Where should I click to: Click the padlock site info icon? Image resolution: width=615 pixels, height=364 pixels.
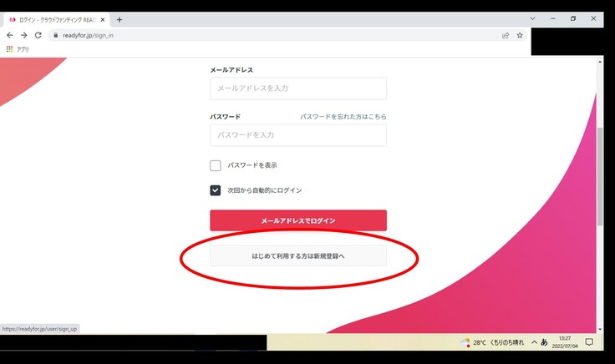pos(55,35)
